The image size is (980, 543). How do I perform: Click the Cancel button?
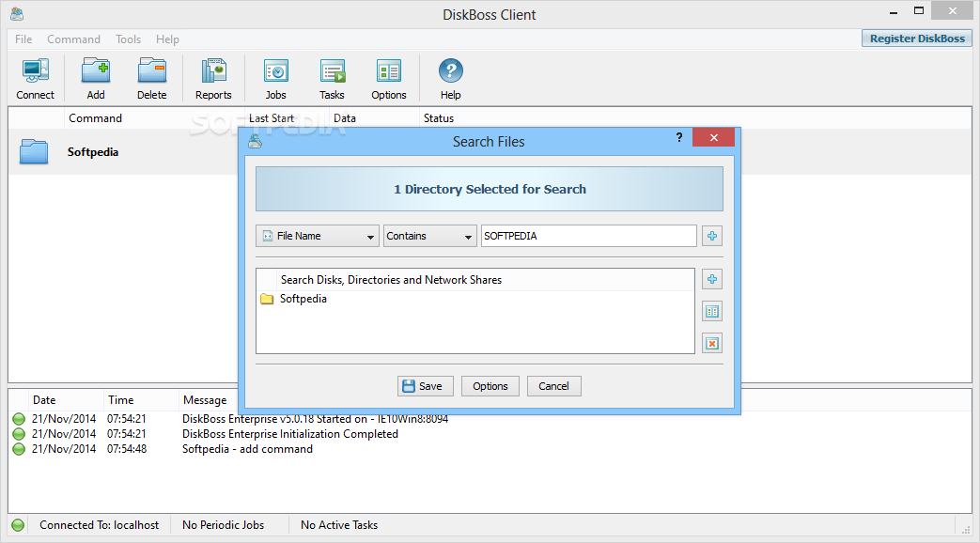point(553,386)
